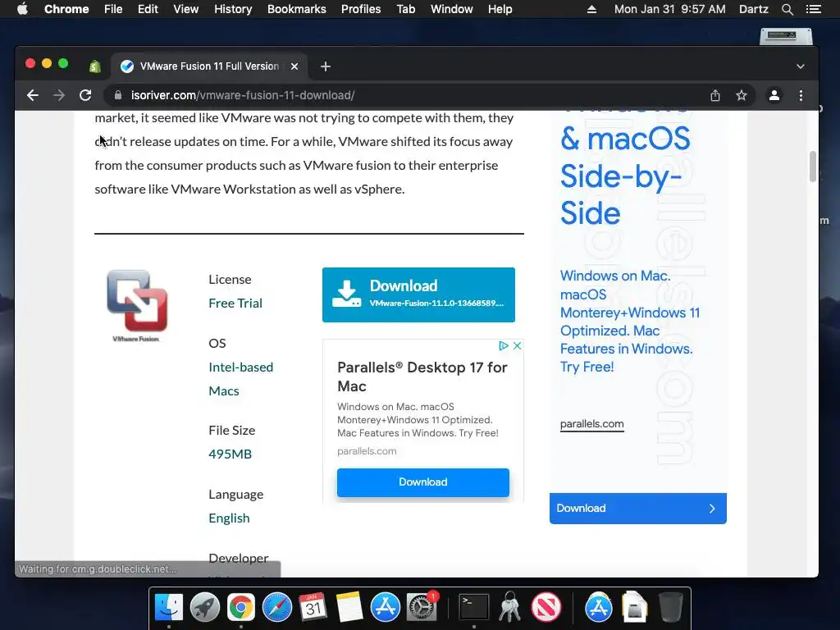Click the Dartz user name in menu bar
Viewport: 840px width, 630px height.
coord(753,9)
